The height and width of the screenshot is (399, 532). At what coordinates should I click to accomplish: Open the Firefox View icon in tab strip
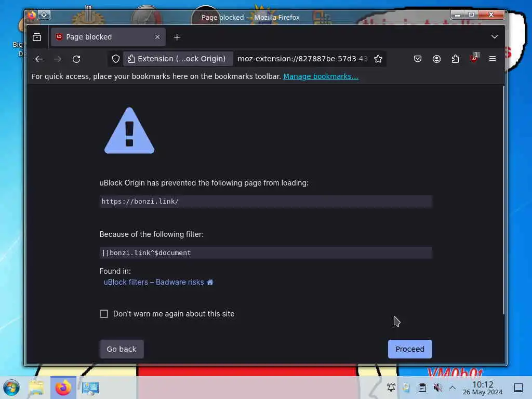point(37,37)
